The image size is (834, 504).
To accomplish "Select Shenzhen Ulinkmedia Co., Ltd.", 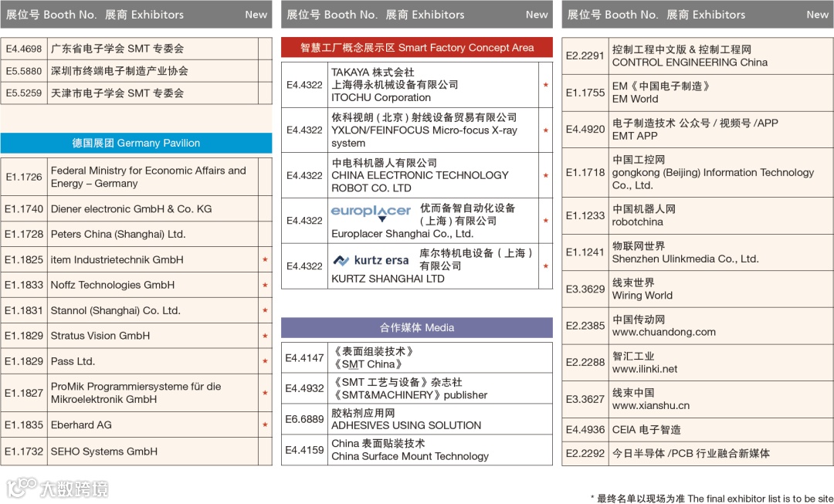I will (x=685, y=259).
